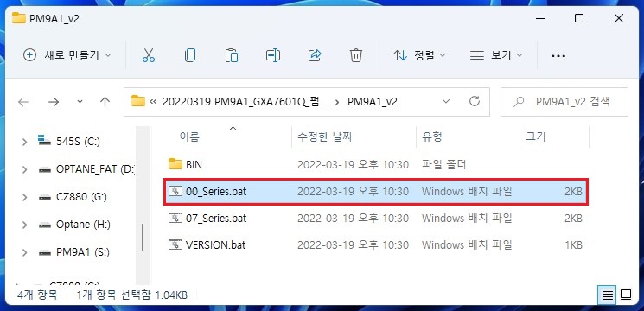The width and height of the screenshot is (644, 311).
Task: Click the BIN folder icon
Action: [175, 164]
